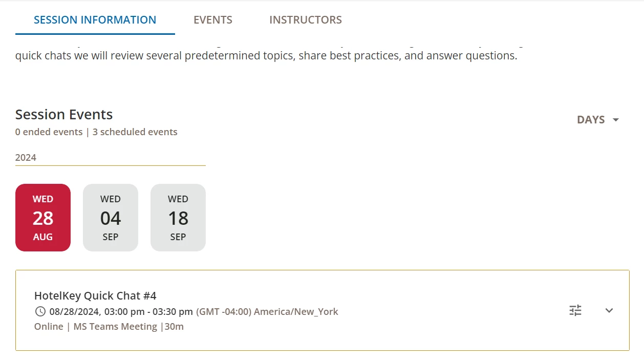Click the 2024 year field
Image resolution: width=644 pixels, height=361 pixels.
tap(110, 158)
